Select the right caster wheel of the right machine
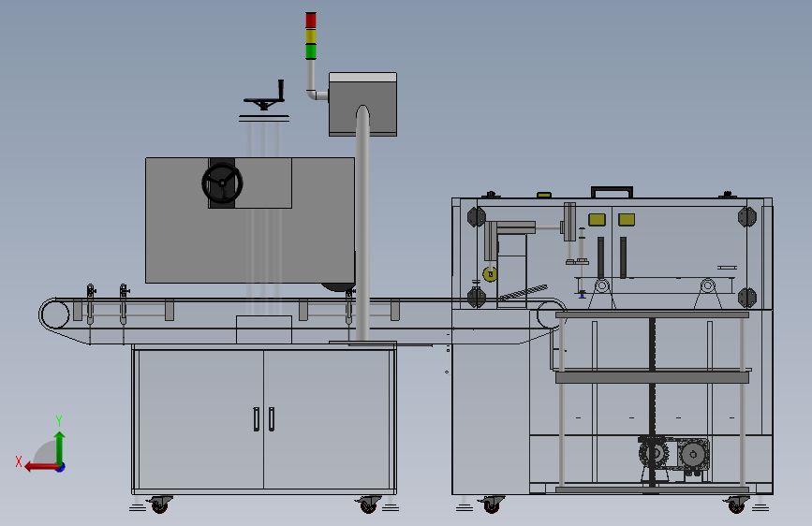 (x=736, y=504)
